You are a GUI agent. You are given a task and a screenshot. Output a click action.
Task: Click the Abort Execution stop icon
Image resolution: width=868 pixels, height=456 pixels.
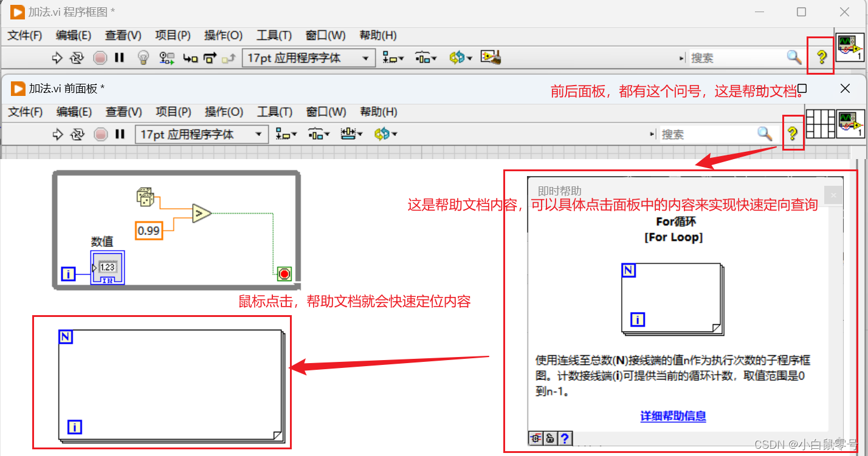tap(100, 57)
